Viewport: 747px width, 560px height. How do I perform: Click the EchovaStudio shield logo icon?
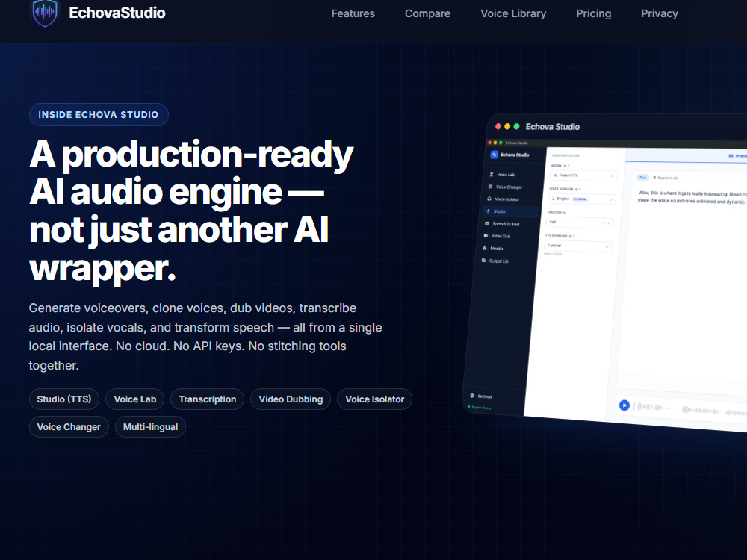[x=45, y=13]
